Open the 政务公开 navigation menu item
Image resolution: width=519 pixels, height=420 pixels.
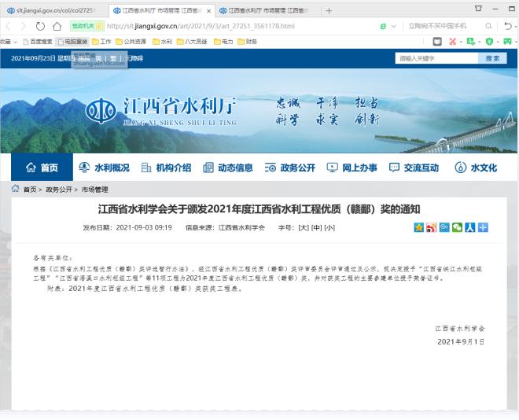pyautogui.click(x=290, y=168)
